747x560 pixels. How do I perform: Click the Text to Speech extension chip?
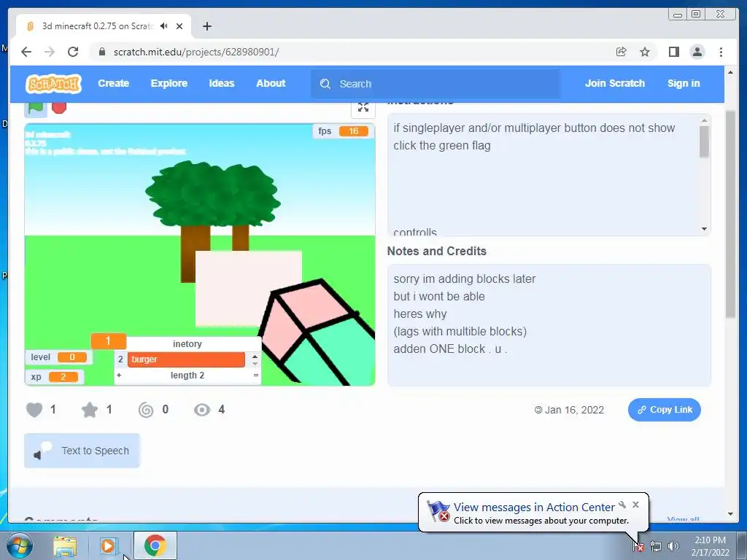coord(82,451)
